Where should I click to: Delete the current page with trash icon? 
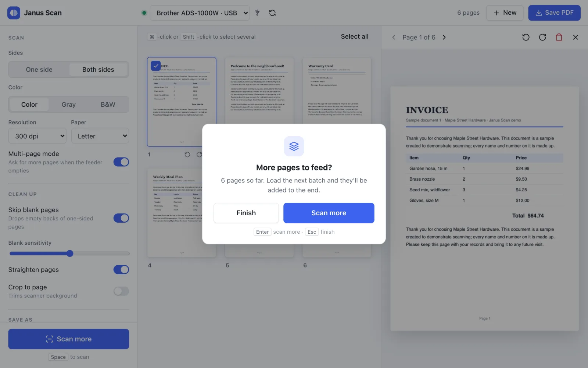pyautogui.click(x=559, y=37)
